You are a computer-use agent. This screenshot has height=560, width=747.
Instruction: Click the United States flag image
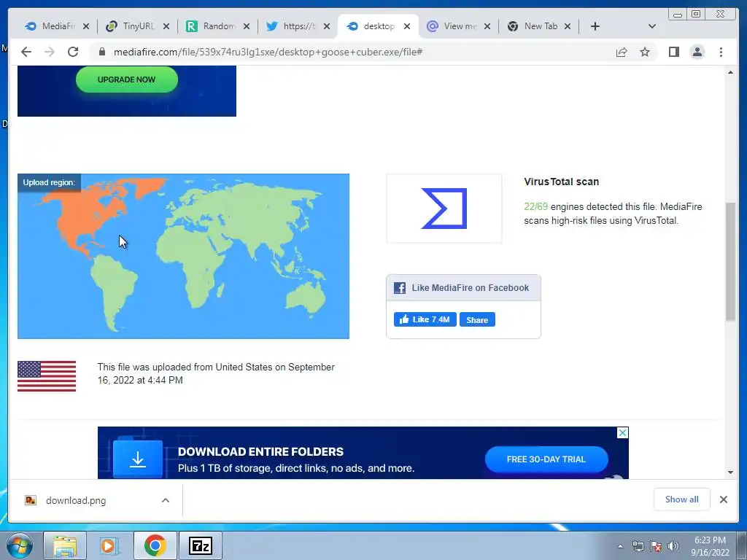click(47, 376)
